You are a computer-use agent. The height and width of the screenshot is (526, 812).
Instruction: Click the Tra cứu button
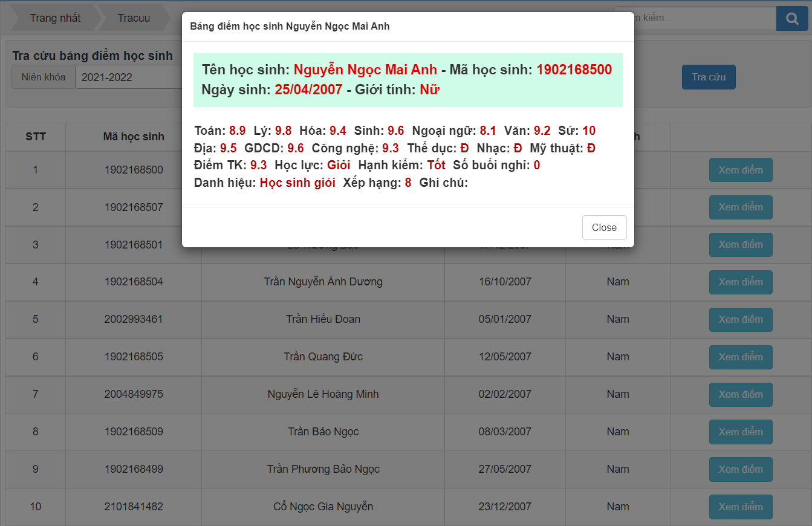point(709,77)
